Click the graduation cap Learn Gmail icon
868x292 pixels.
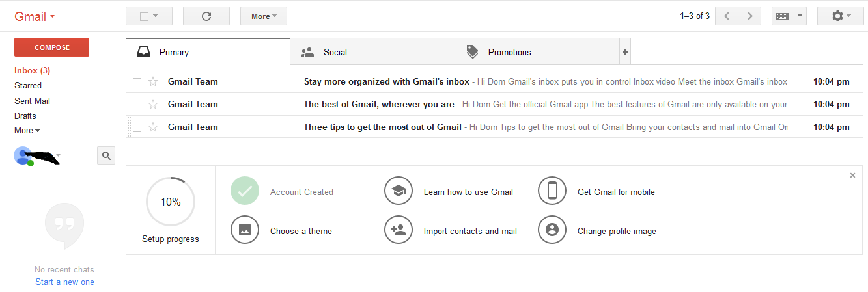click(x=399, y=191)
